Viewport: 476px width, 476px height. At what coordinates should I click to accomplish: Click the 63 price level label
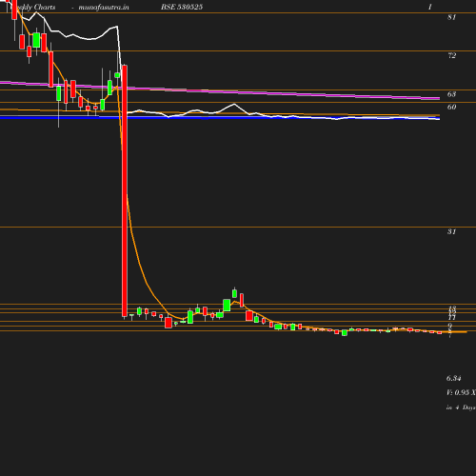[451, 94]
